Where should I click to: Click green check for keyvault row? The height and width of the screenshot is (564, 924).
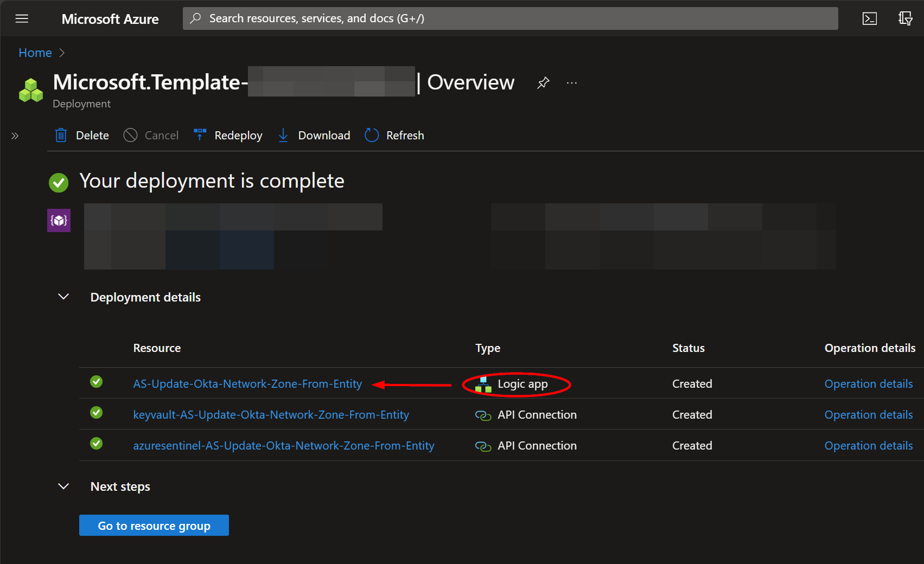pos(97,413)
